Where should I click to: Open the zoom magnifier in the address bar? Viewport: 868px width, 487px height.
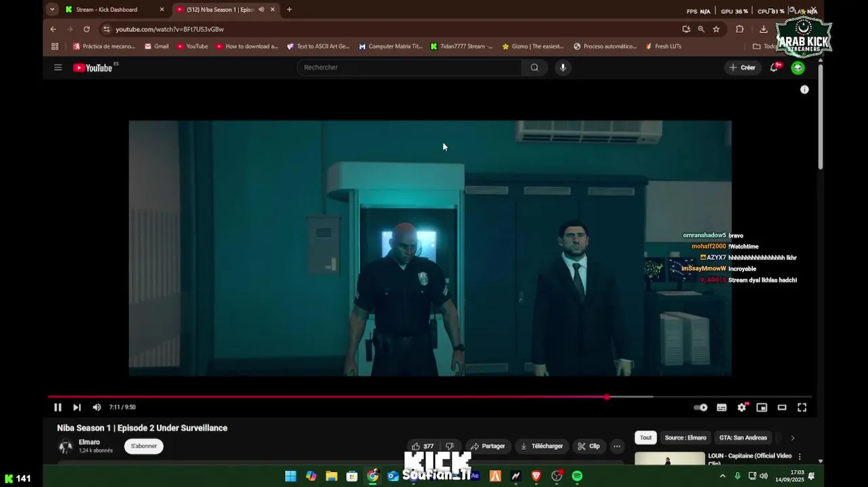(701, 29)
